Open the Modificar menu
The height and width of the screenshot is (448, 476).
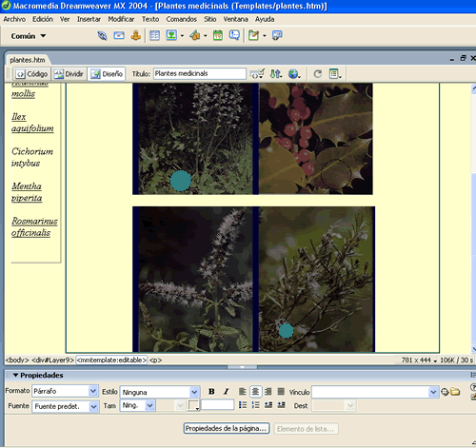point(121,19)
